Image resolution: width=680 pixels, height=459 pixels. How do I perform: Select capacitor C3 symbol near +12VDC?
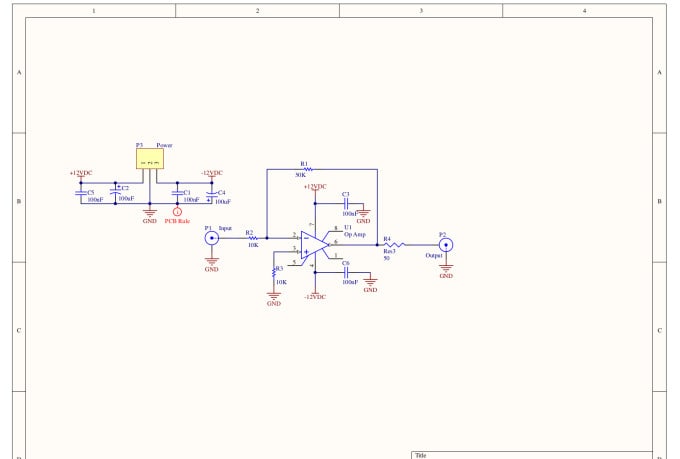pyautogui.click(x=346, y=203)
